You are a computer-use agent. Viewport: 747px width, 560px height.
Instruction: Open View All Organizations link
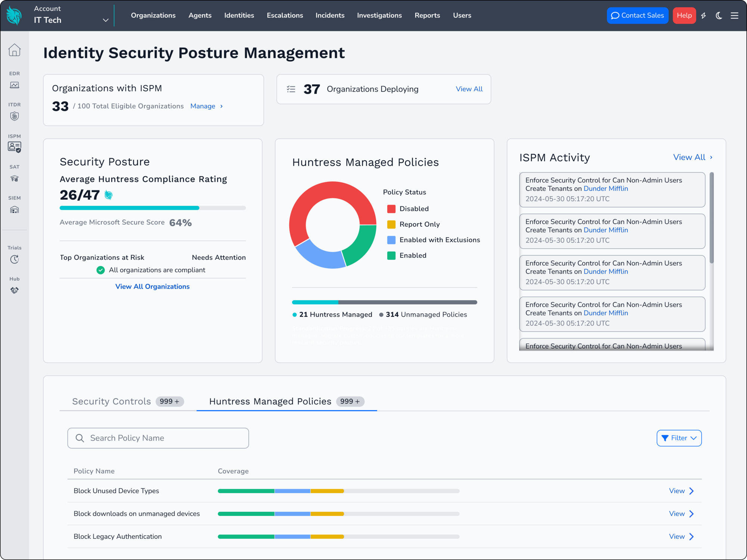[x=152, y=287]
